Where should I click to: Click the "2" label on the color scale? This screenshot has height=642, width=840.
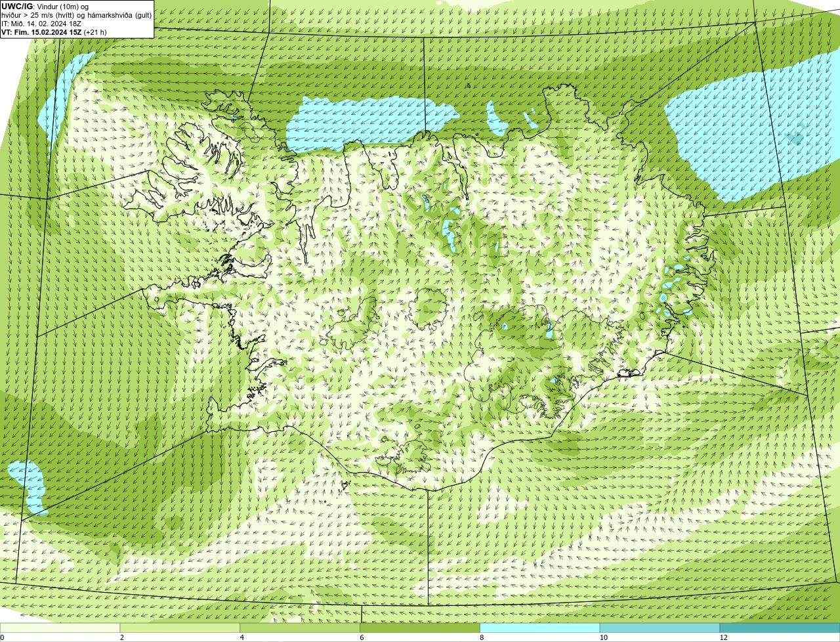[122, 637]
